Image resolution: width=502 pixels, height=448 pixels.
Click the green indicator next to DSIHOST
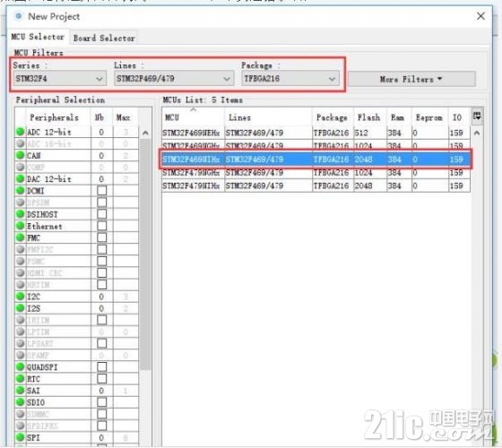20,214
